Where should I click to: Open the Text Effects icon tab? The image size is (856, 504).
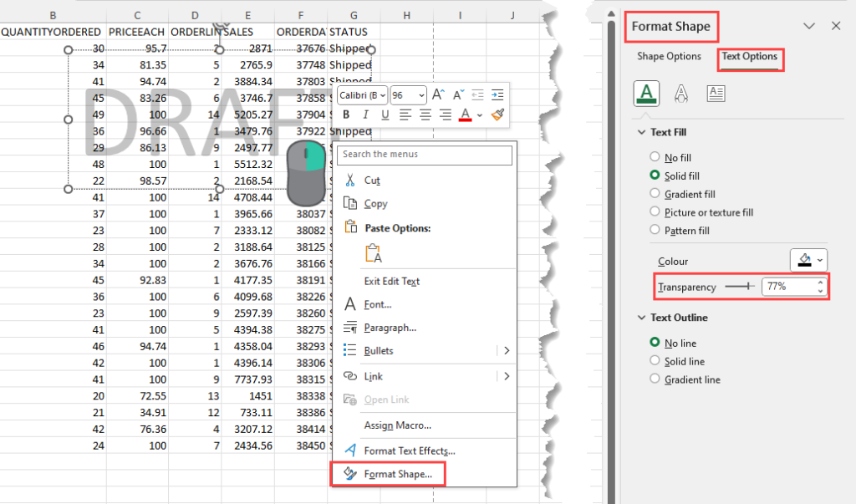coord(680,94)
